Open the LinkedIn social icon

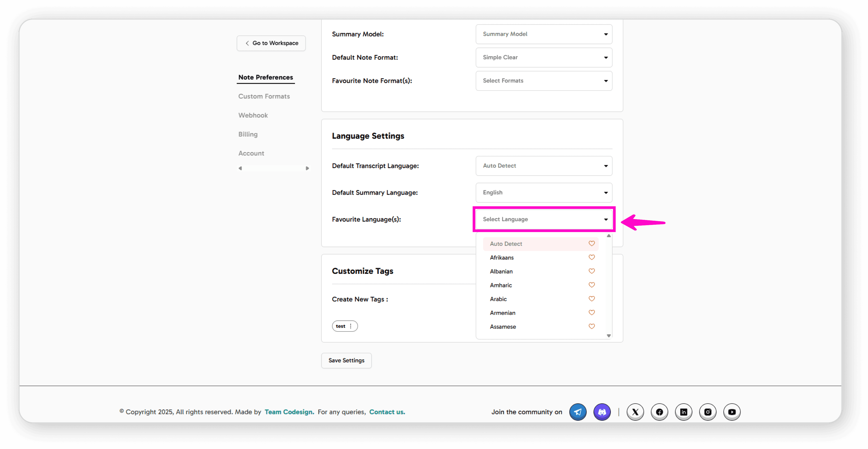(683, 412)
